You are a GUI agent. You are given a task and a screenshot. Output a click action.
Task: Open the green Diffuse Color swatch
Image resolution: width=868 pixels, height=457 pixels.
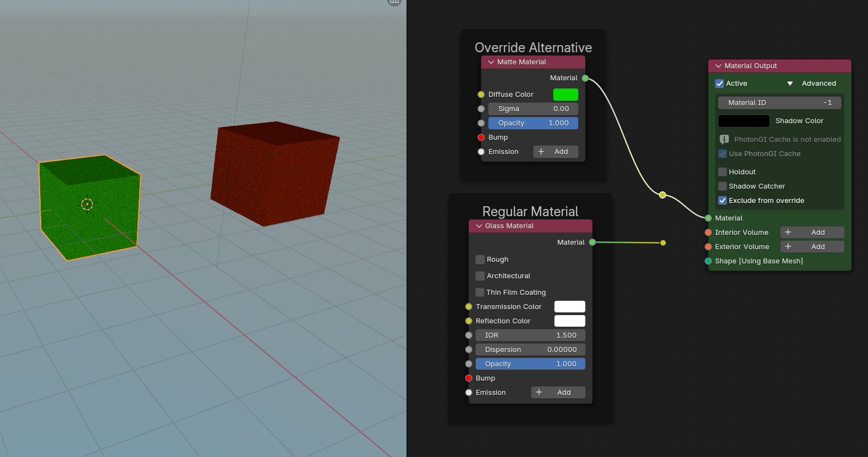click(x=565, y=95)
